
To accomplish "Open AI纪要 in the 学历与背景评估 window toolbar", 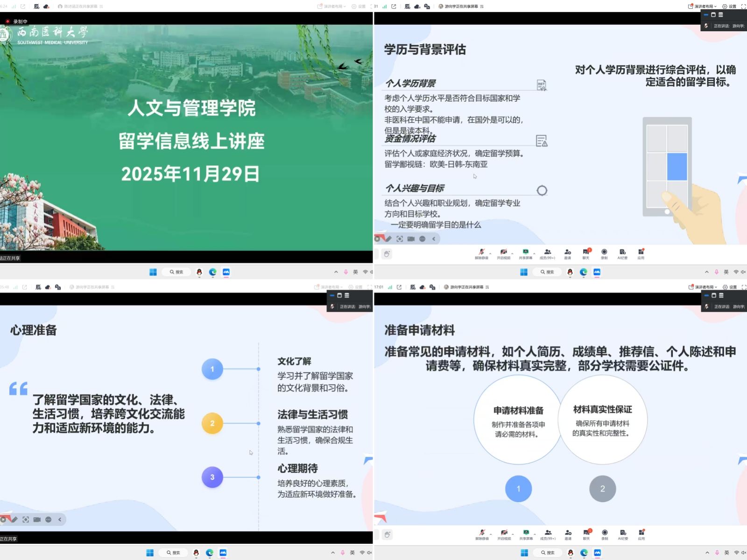I will pyautogui.click(x=622, y=252).
